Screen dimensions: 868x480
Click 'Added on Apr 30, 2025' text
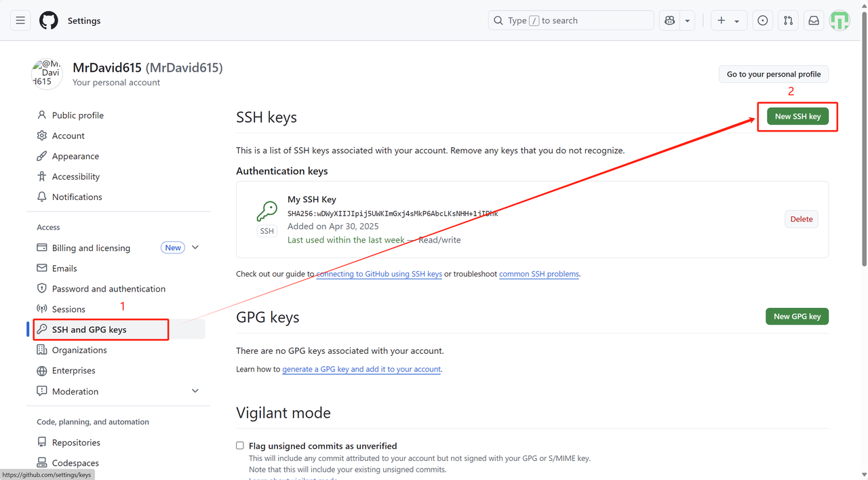coord(333,226)
